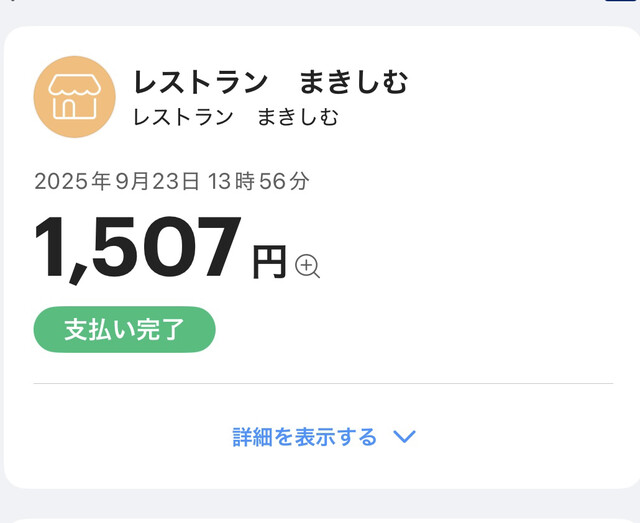Click the date 2025年9月23日
This screenshot has height=523, width=640.
(x=118, y=182)
